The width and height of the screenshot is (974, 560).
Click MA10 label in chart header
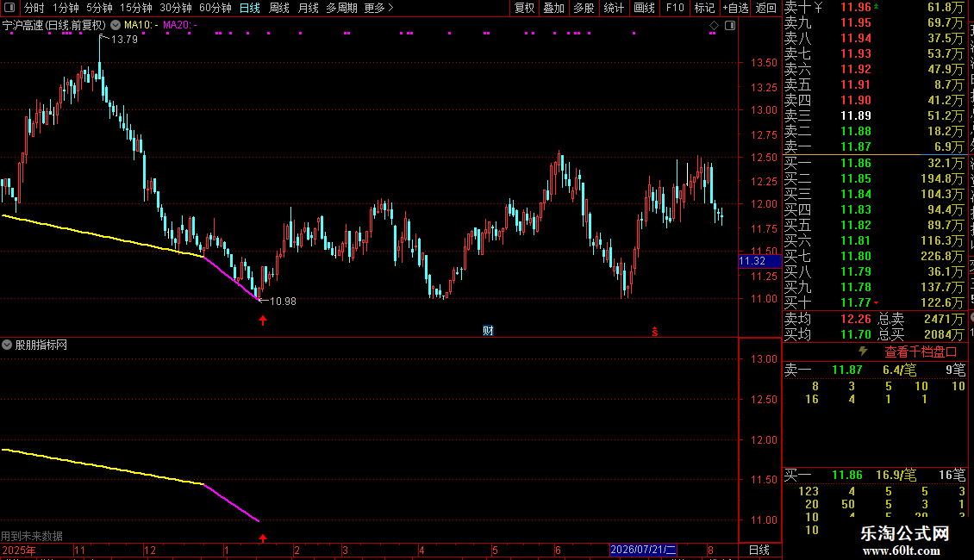pos(140,25)
